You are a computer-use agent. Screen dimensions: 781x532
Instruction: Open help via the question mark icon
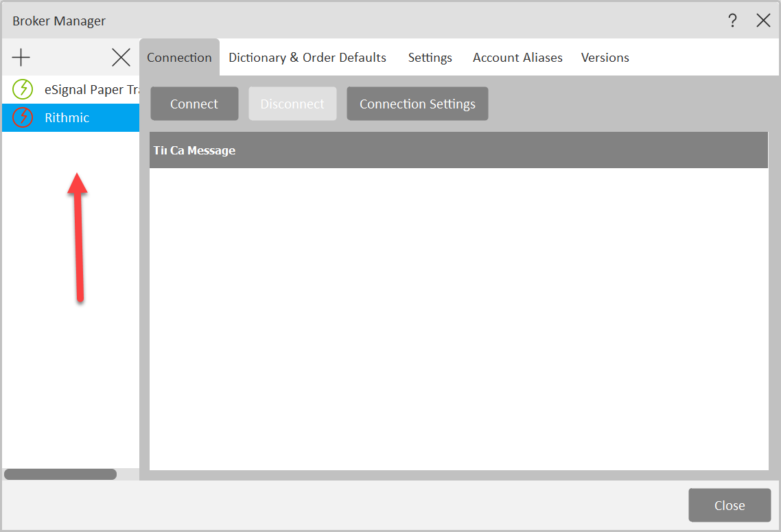coord(732,21)
